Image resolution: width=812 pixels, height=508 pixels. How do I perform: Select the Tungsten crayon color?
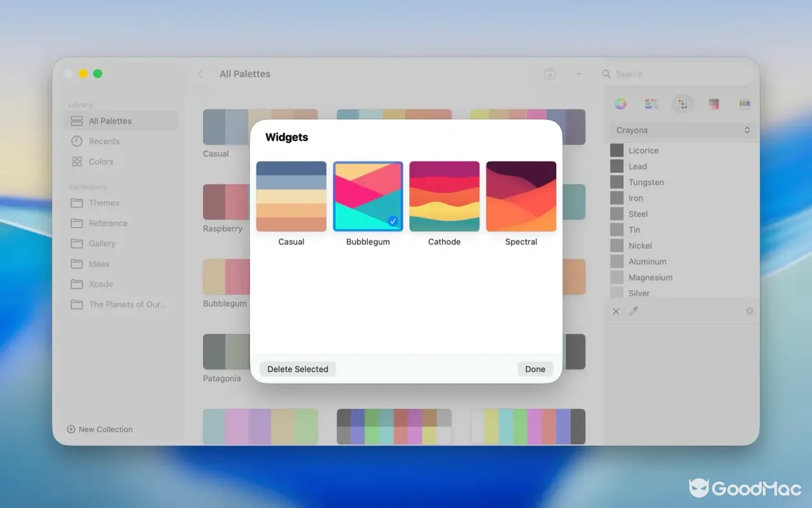pos(683,182)
